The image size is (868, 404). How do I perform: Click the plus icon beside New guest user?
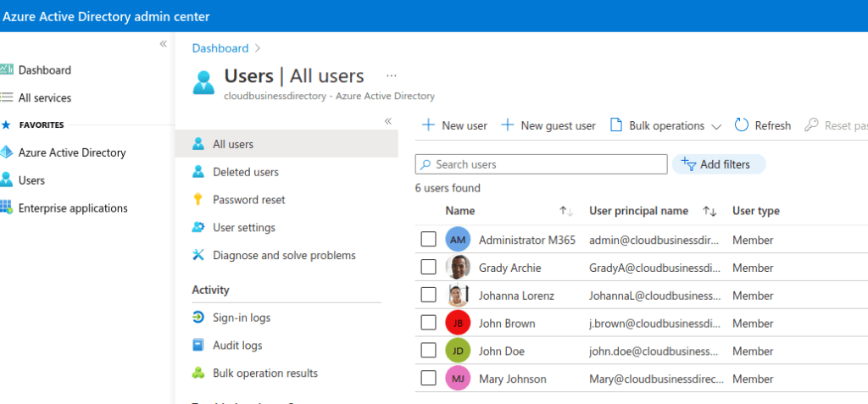tap(507, 125)
